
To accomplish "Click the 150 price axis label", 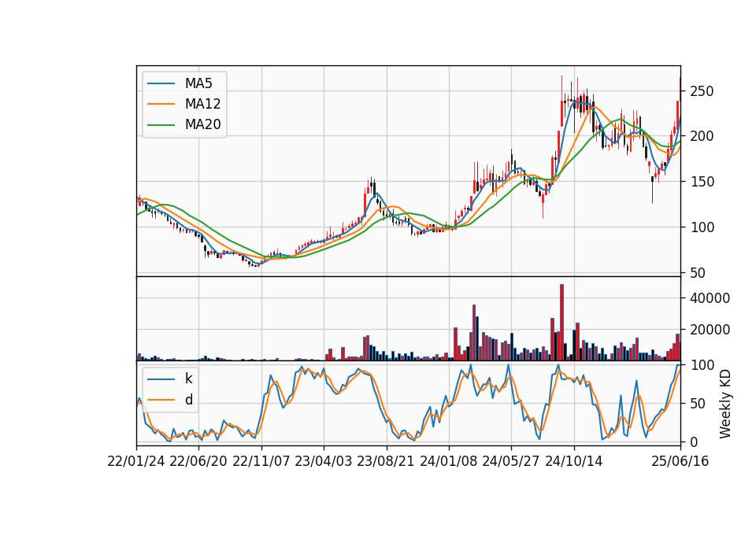I will [x=702, y=182].
